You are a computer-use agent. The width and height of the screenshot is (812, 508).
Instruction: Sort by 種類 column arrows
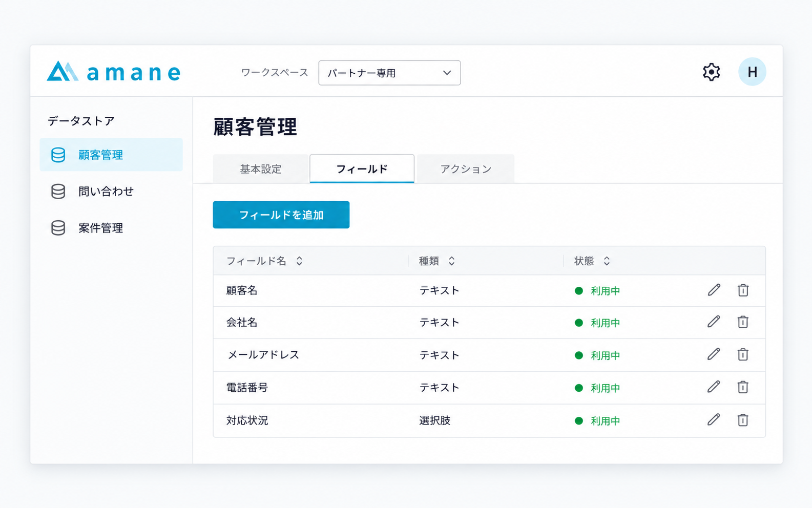tap(451, 261)
